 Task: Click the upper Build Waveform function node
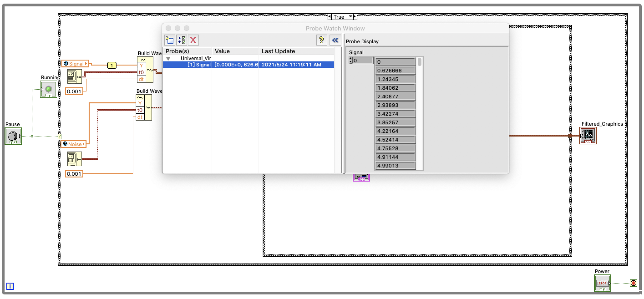(149, 70)
